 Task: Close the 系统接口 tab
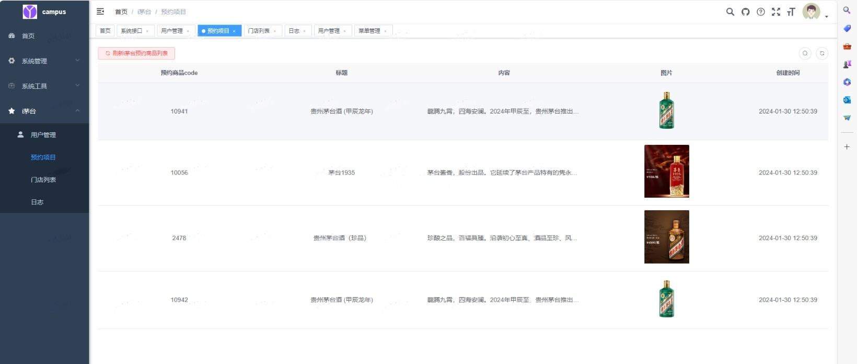point(147,31)
